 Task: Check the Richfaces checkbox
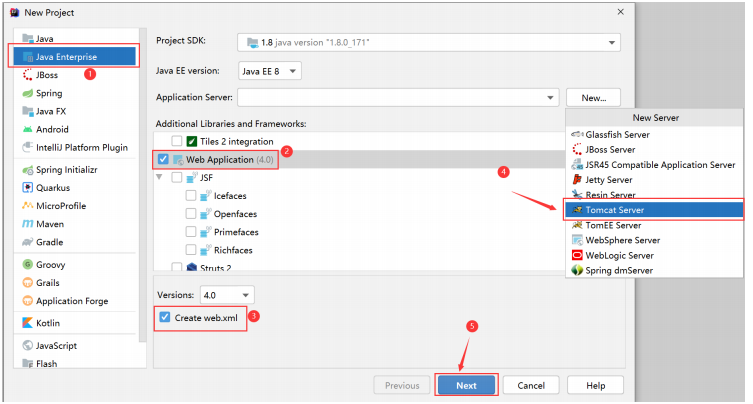point(191,250)
